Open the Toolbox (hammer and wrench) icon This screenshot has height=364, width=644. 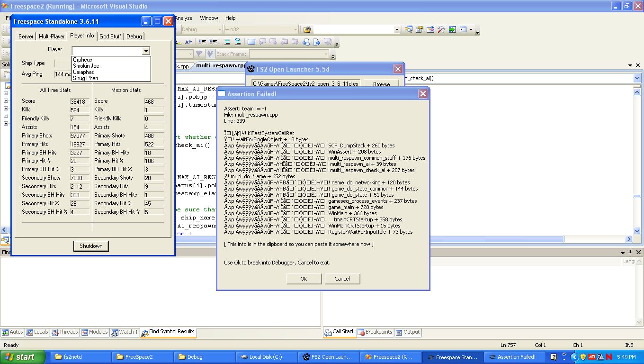click(x=441, y=29)
